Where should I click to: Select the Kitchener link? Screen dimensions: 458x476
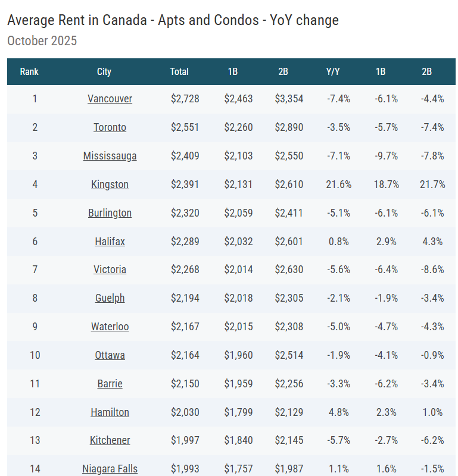[x=110, y=440]
